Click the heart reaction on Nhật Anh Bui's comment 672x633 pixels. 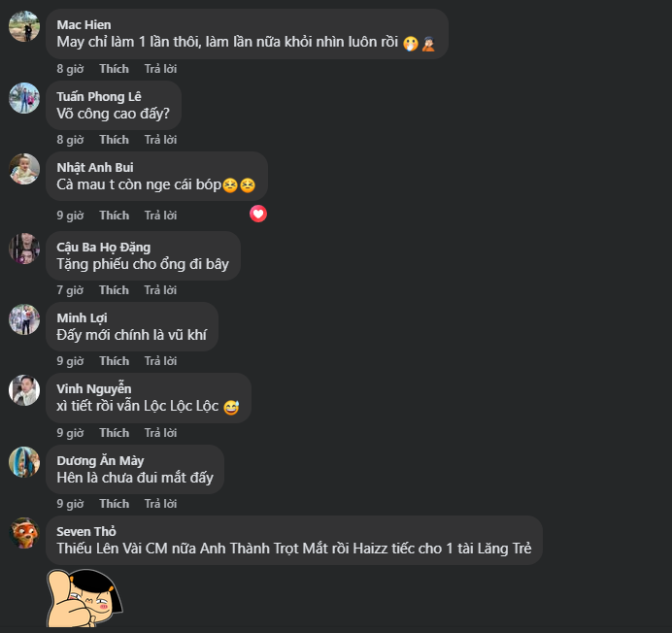(258, 214)
